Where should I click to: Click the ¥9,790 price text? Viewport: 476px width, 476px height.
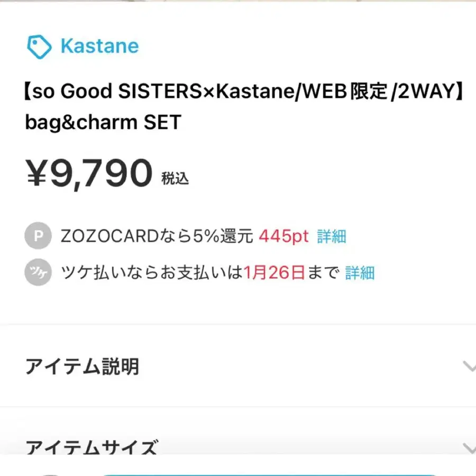click(x=89, y=175)
